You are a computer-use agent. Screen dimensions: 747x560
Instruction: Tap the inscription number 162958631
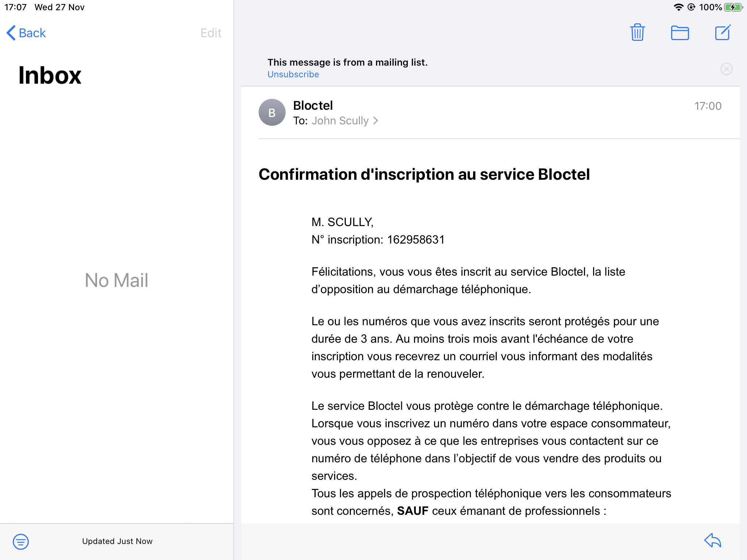tap(416, 240)
